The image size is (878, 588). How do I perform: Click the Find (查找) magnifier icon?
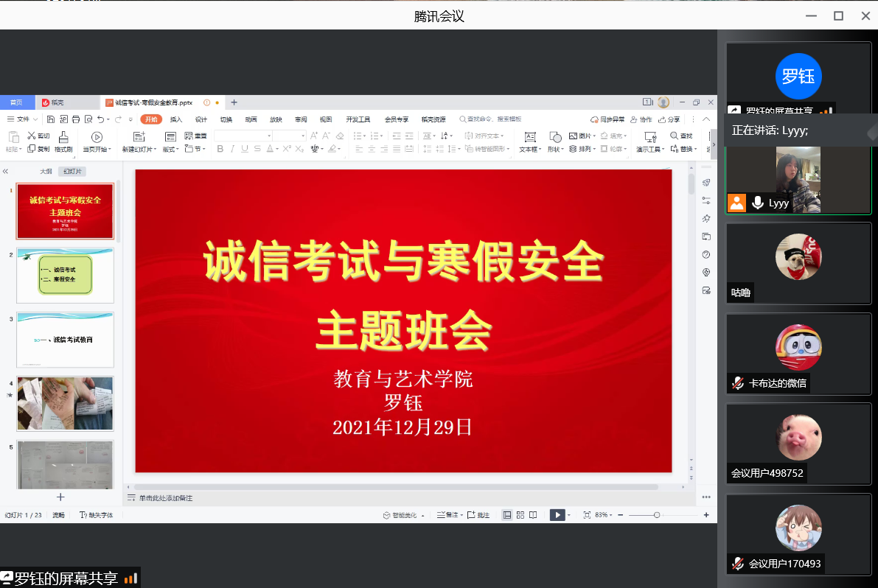click(674, 136)
